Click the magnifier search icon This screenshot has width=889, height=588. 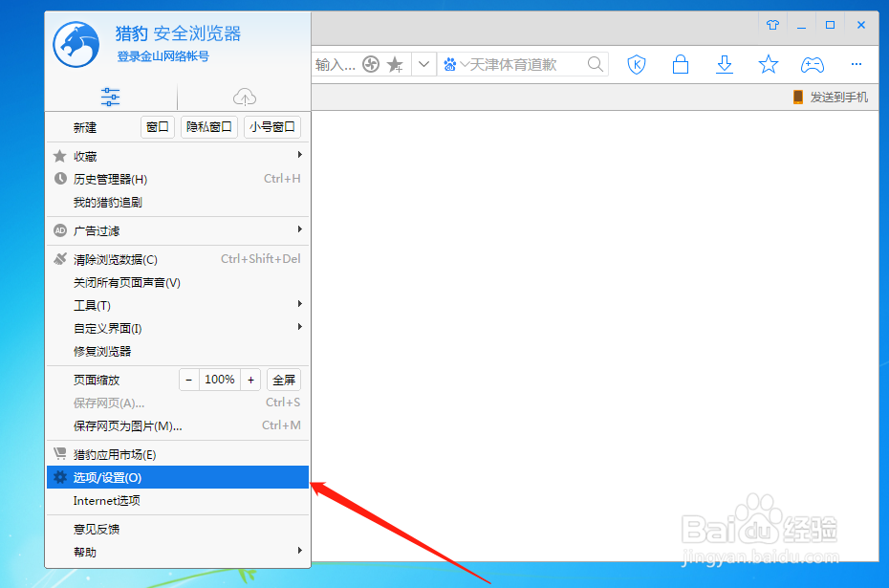click(x=596, y=64)
